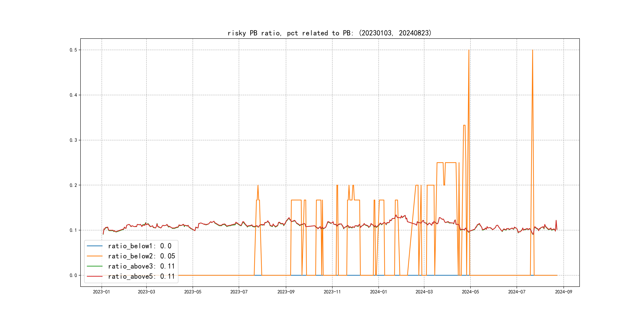
Task: Click the 2023-07 x-axis tick label
Action: click(239, 292)
